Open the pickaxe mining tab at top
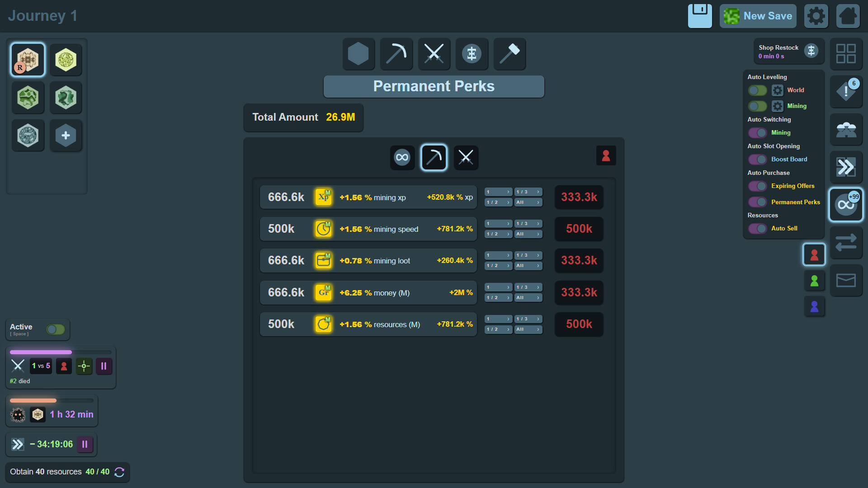 (x=396, y=54)
